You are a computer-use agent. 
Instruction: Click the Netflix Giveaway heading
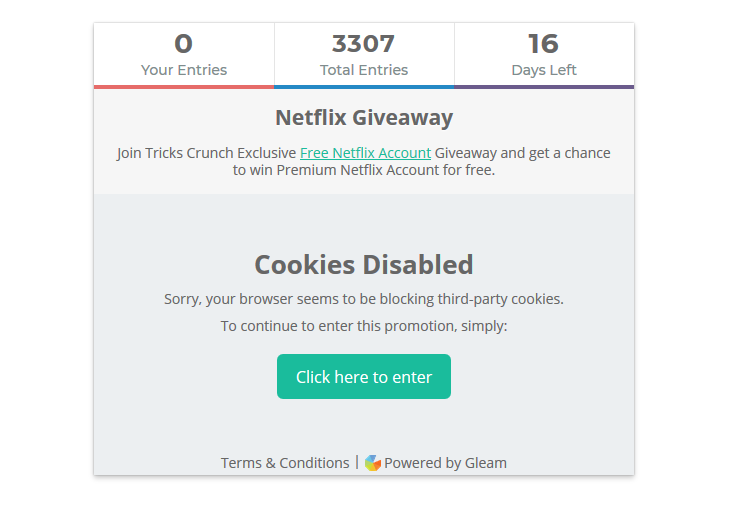point(364,117)
